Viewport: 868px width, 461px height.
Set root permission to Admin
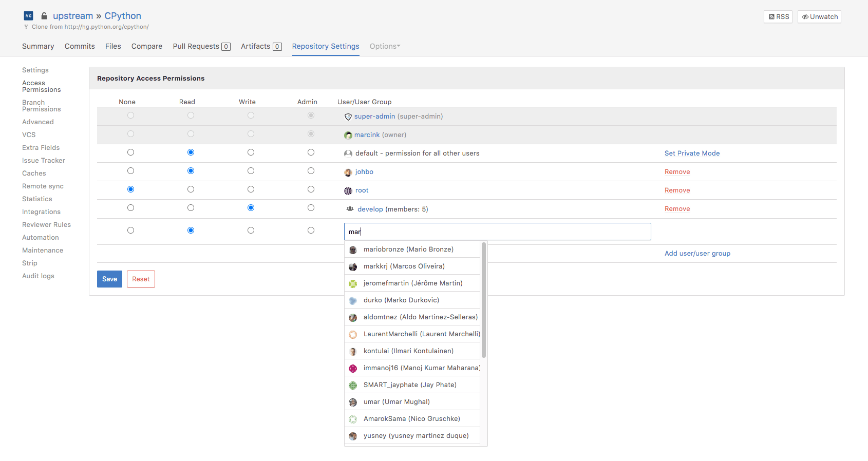(311, 189)
